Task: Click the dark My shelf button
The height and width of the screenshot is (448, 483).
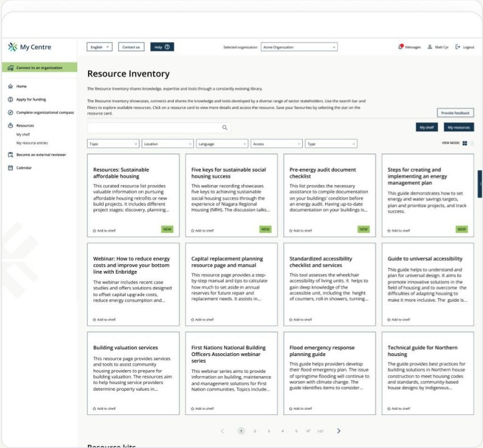Action: coord(426,127)
